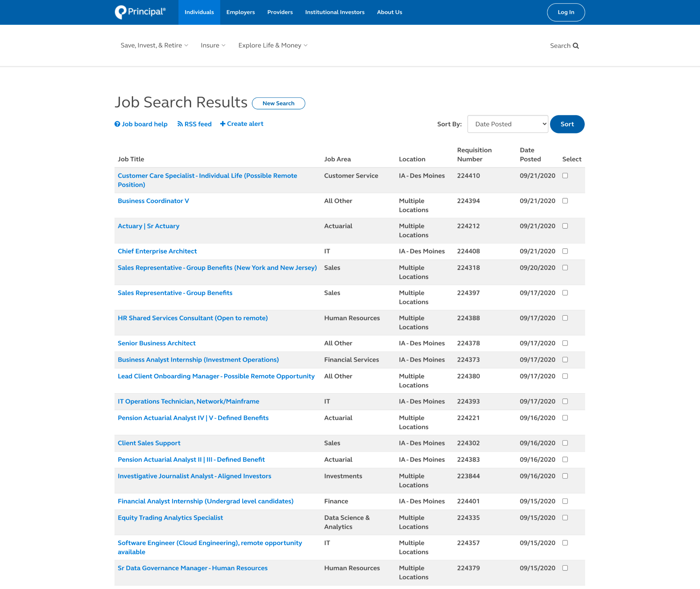Click the RSS feed icon
The height and width of the screenshot is (589, 700).
click(x=180, y=124)
